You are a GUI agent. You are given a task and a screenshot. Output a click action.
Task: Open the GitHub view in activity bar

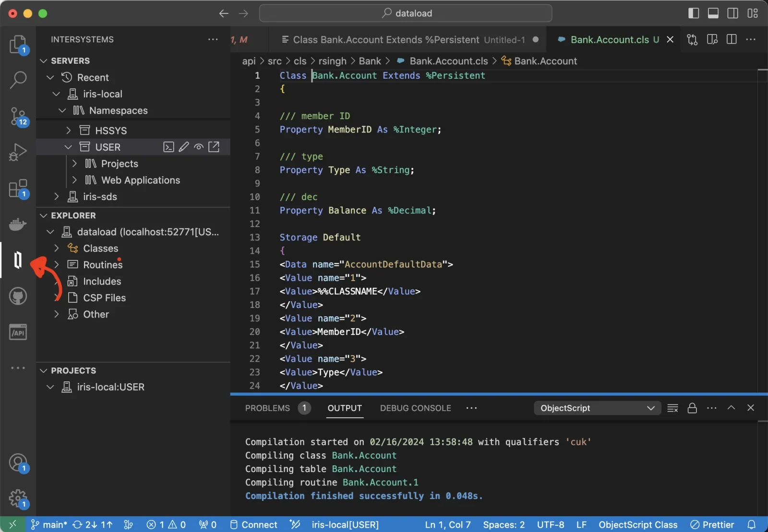pyautogui.click(x=18, y=296)
